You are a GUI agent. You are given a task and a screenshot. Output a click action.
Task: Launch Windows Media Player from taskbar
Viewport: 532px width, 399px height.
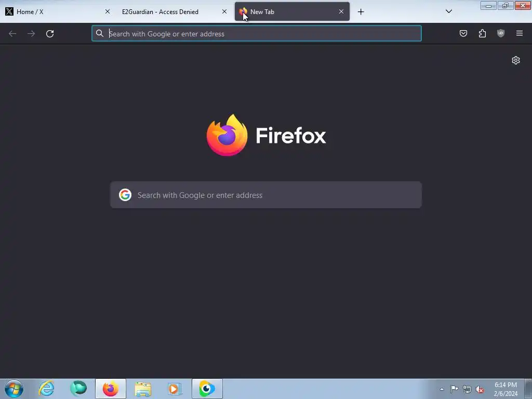tap(175, 389)
